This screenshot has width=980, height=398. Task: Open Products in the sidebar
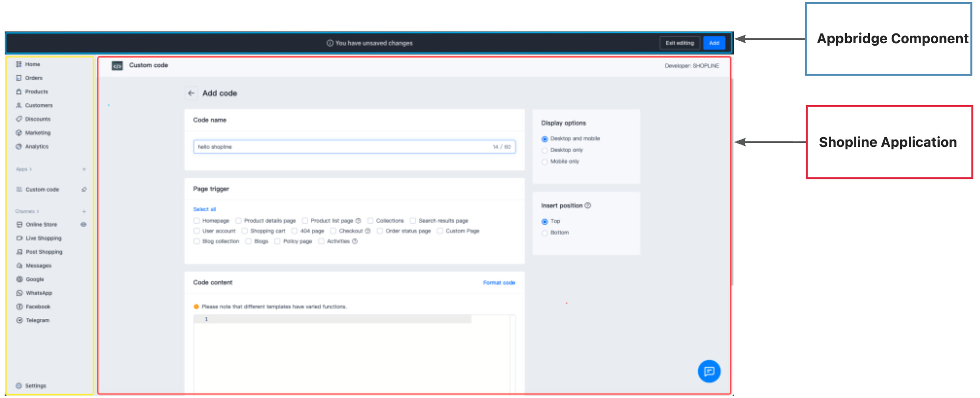point(36,92)
